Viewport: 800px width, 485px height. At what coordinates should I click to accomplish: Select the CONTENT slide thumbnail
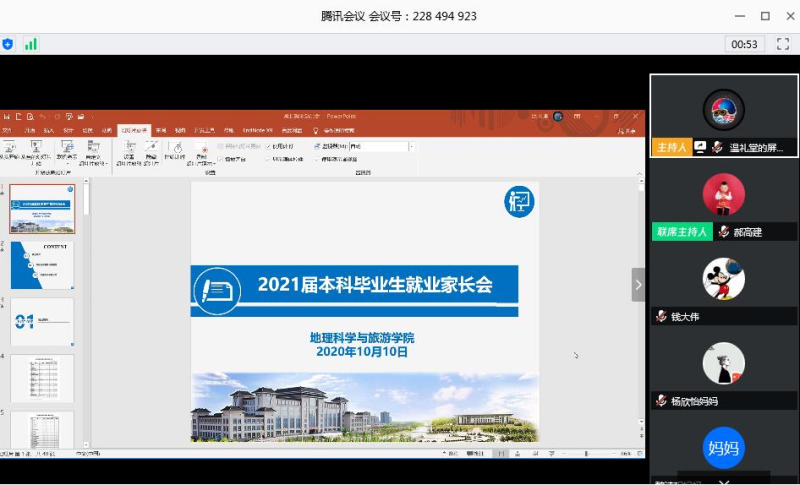click(x=41, y=265)
